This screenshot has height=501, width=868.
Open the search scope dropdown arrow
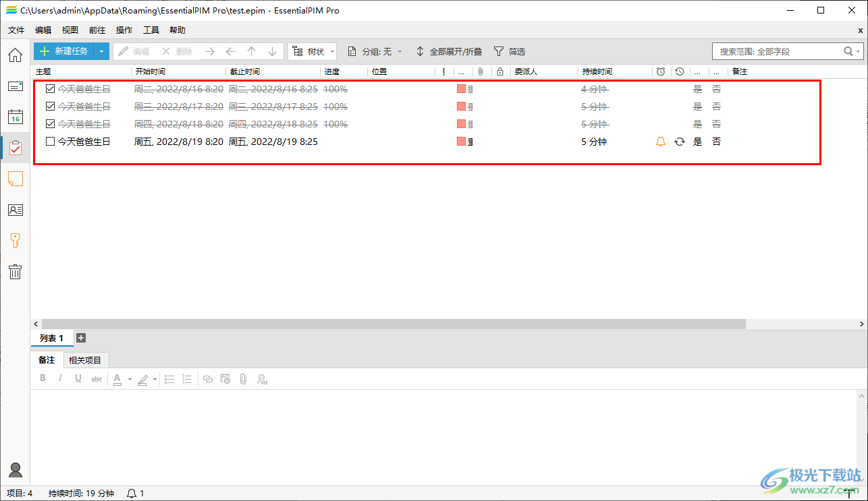click(859, 51)
